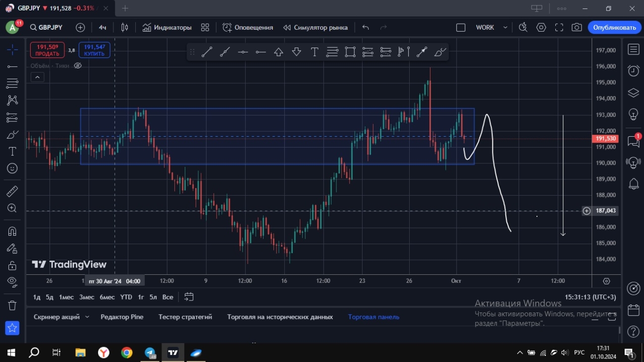
Task: Add symbol to compare plus button
Action: click(x=80, y=27)
